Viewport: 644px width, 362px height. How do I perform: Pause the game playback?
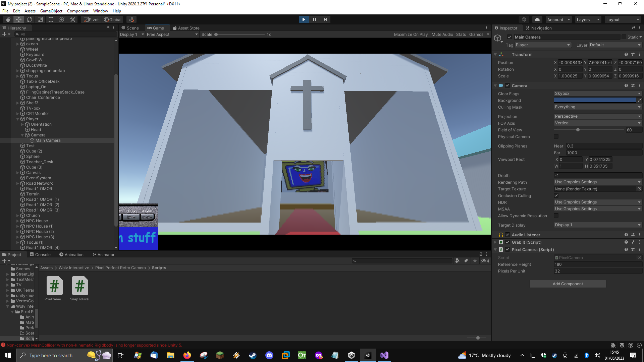314,19
